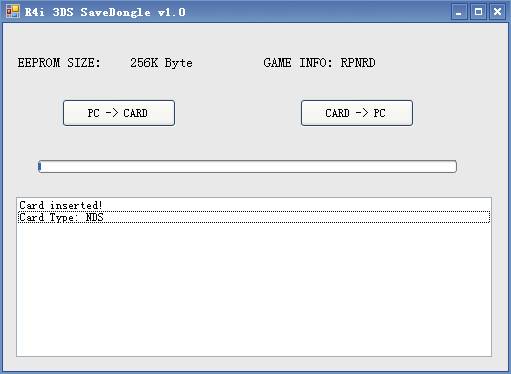Click the 256K Byte size value
The height and width of the screenshot is (374, 511).
click(161, 63)
